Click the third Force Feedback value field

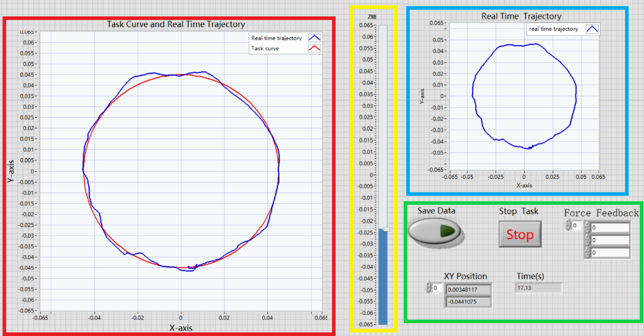[x=610, y=253]
